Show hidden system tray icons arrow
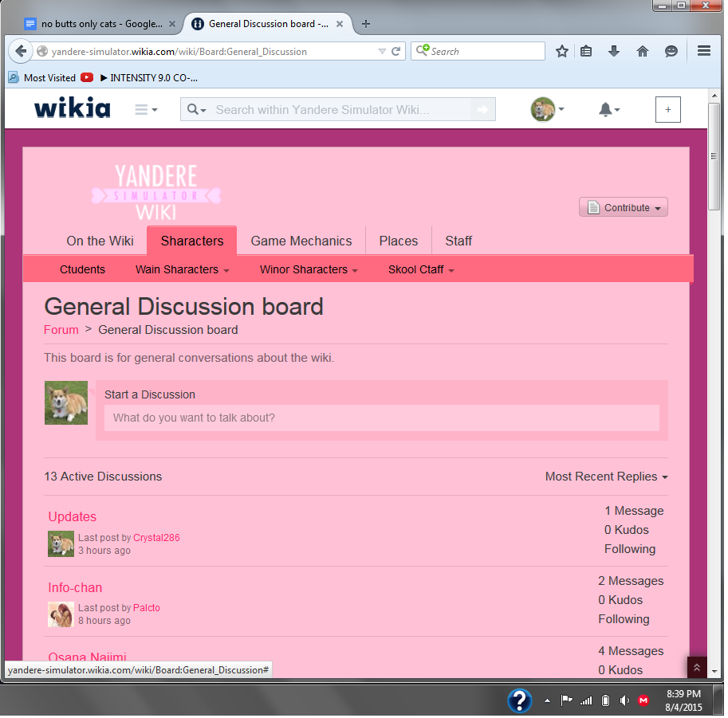This screenshot has width=728, height=718. [547, 700]
